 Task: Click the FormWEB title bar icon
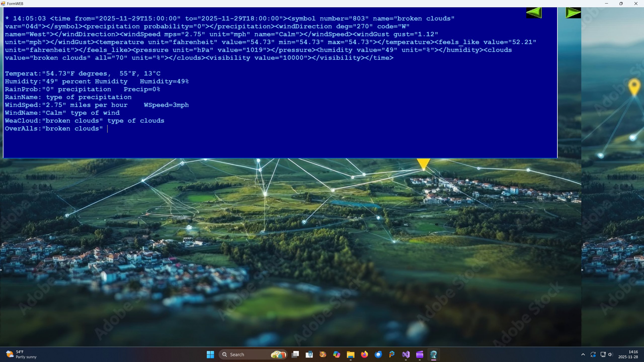pyautogui.click(x=3, y=4)
